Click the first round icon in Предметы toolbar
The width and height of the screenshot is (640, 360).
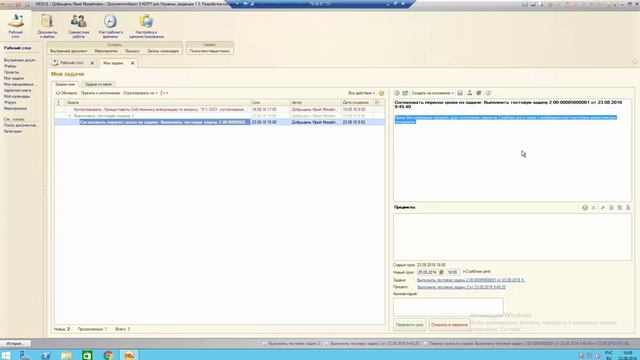[585, 208]
